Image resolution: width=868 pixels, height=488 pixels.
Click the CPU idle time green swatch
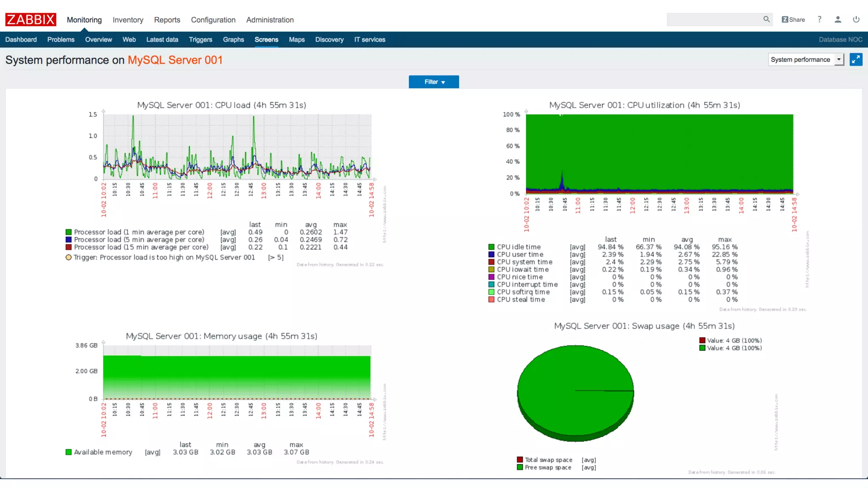(x=491, y=247)
